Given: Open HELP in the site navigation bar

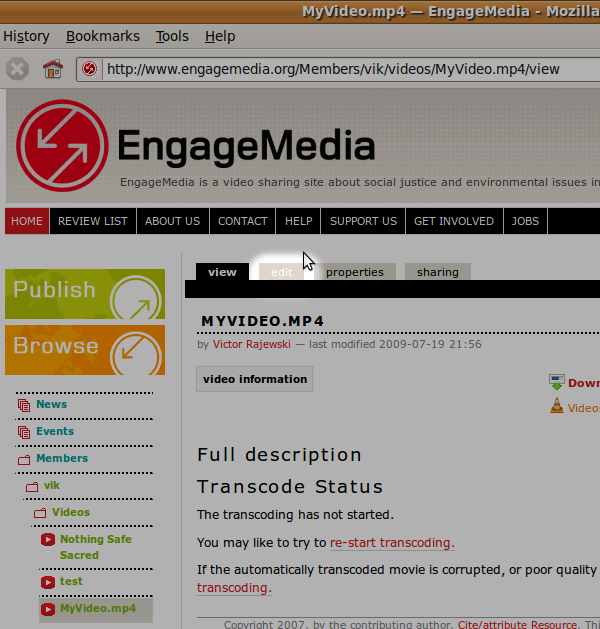Looking at the screenshot, I should 298,221.
